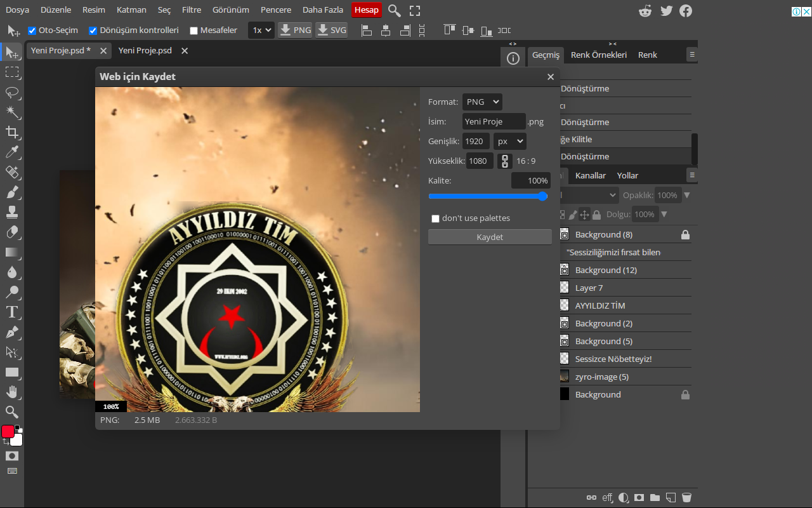
Task: Open the Reddit link icon
Action: pyautogui.click(x=645, y=11)
